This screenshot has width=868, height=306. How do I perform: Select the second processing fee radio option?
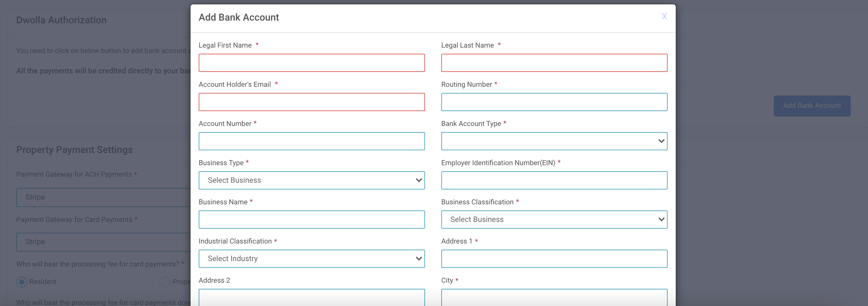[165, 282]
